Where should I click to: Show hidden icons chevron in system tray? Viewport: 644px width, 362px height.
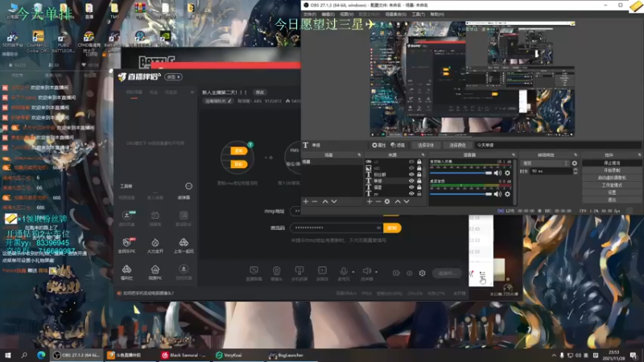(554, 356)
